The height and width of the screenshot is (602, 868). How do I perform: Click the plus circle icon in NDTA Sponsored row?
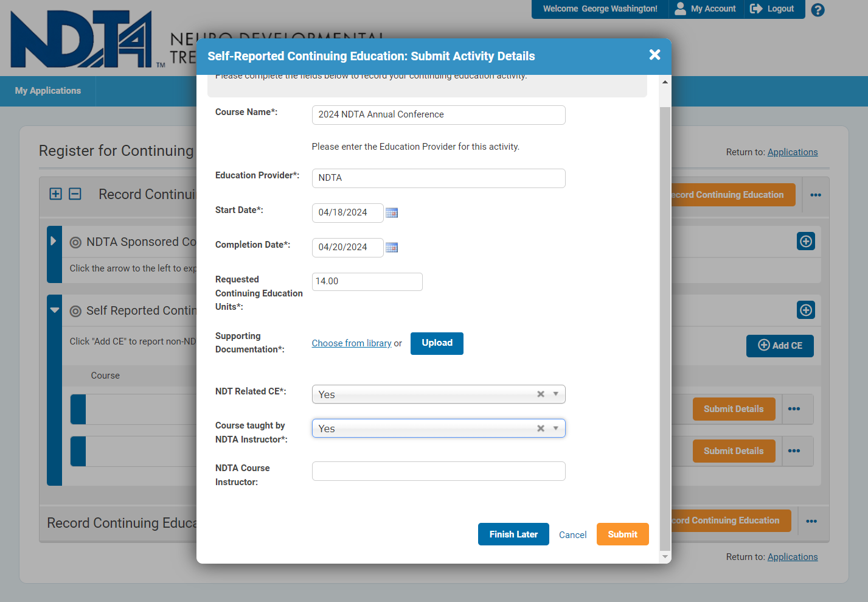(x=806, y=242)
